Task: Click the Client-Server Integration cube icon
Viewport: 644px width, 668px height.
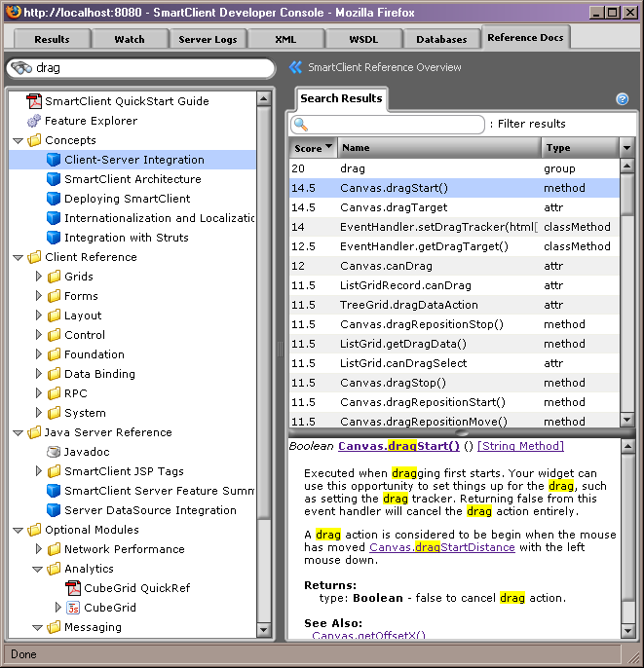Action: pyautogui.click(x=54, y=160)
